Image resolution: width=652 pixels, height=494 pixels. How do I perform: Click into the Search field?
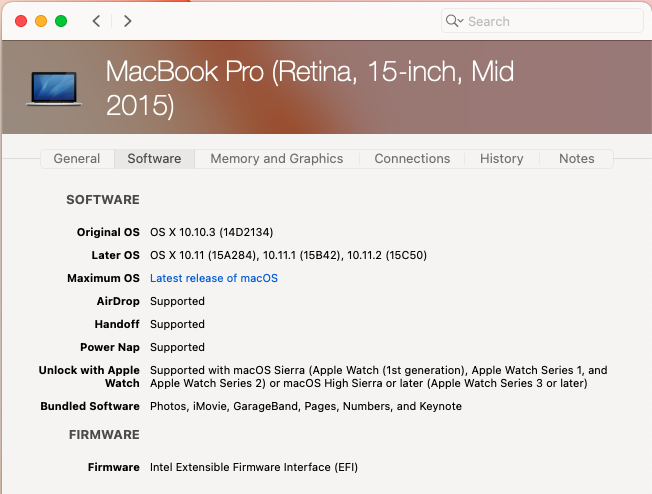pos(550,21)
